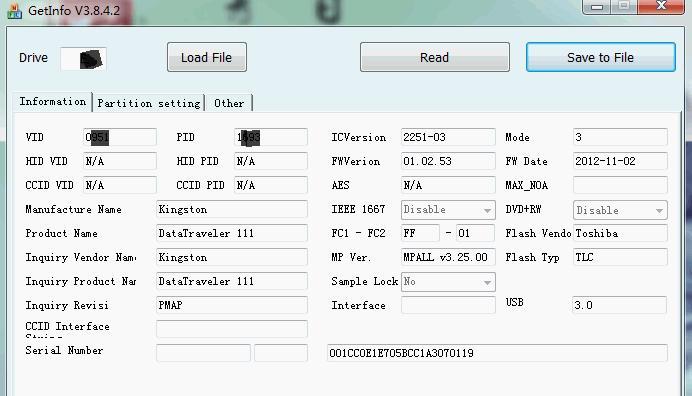Click the CCID VID field
The width and height of the screenshot is (692, 396).
[120, 185]
